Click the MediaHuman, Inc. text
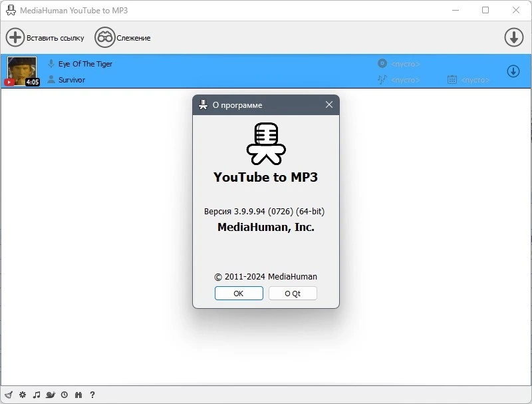 point(266,227)
